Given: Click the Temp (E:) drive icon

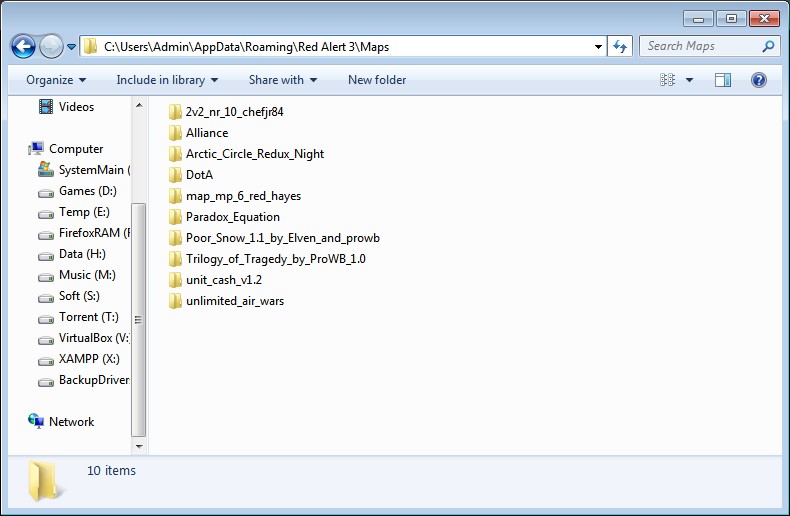Looking at the screenshot, I should (x=46, y=214).
